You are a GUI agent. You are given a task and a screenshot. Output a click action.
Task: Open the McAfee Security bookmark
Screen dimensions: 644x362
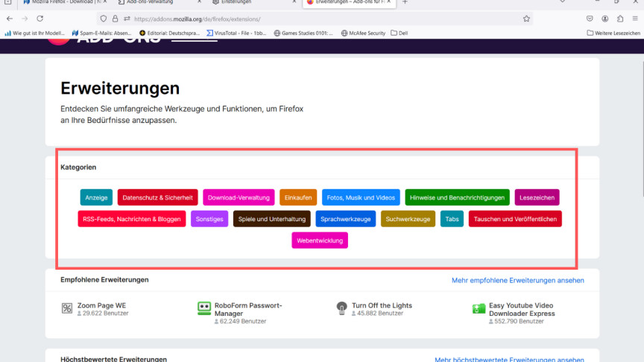363,33
